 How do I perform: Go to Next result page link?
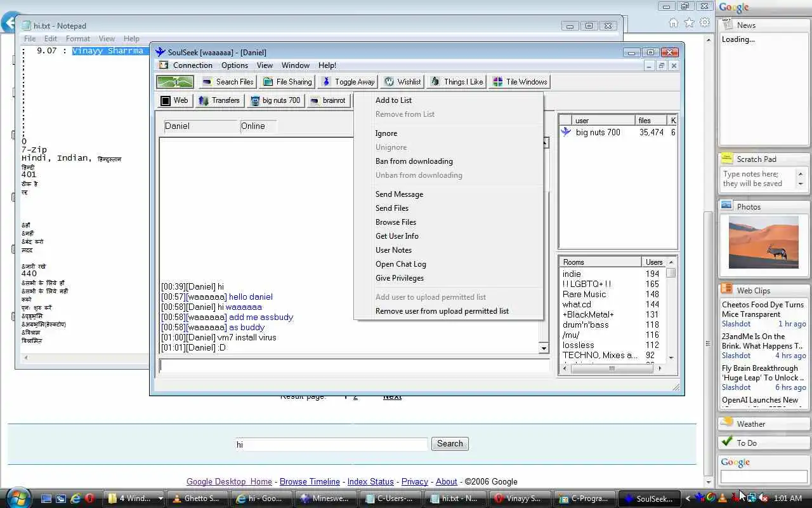[392, 398]
